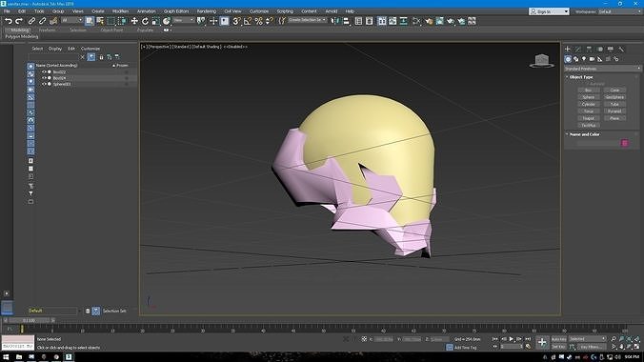644x362 pixels.
Task: Toggle visibility eye of first Box object
Action: (x=44, y=71)
